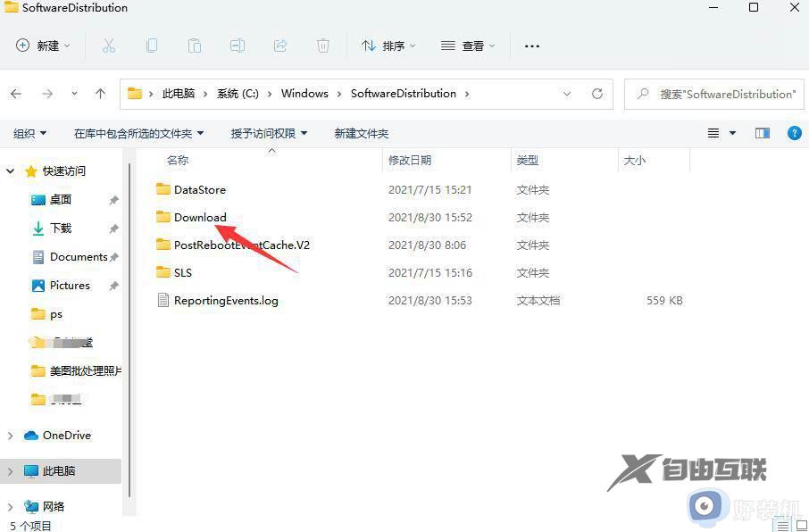Select the Rename icon in the toolbar
The image size is (809, 532).
(238, 46)
